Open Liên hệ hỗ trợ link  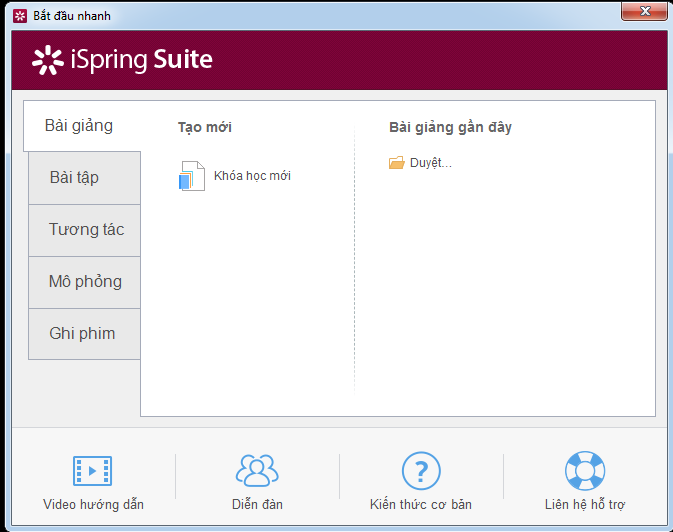585,504
